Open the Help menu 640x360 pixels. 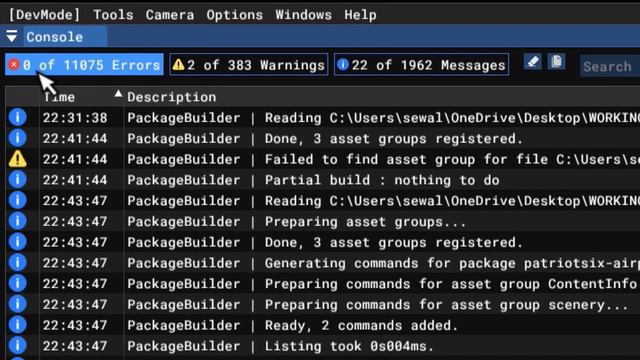pyautogui.click(x=360, y=15)
